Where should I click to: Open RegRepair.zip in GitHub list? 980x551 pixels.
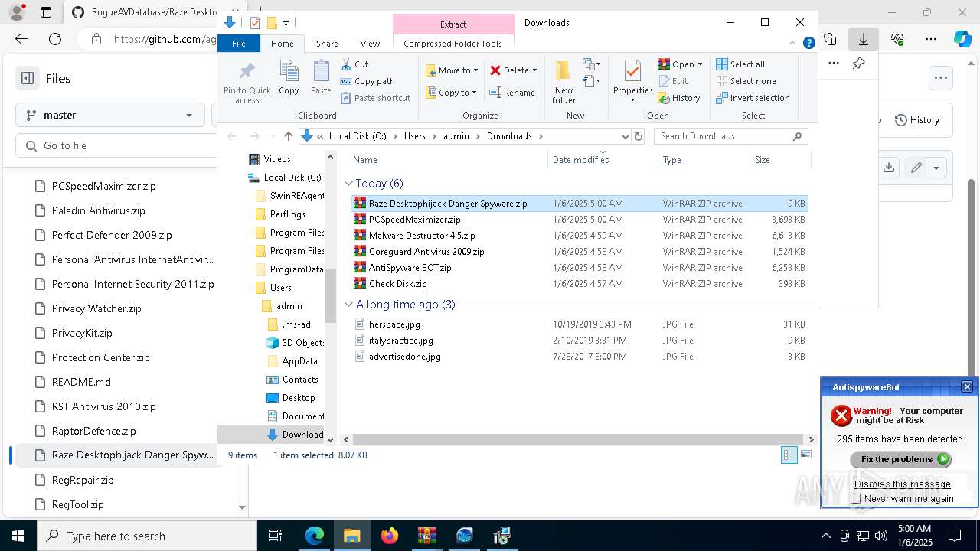click(x=83, y=480)
